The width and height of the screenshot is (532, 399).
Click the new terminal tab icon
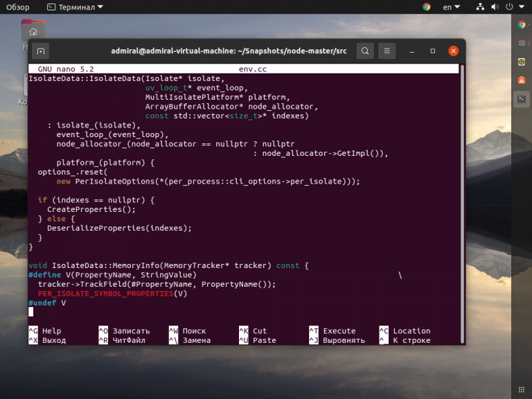pos(41,51)
